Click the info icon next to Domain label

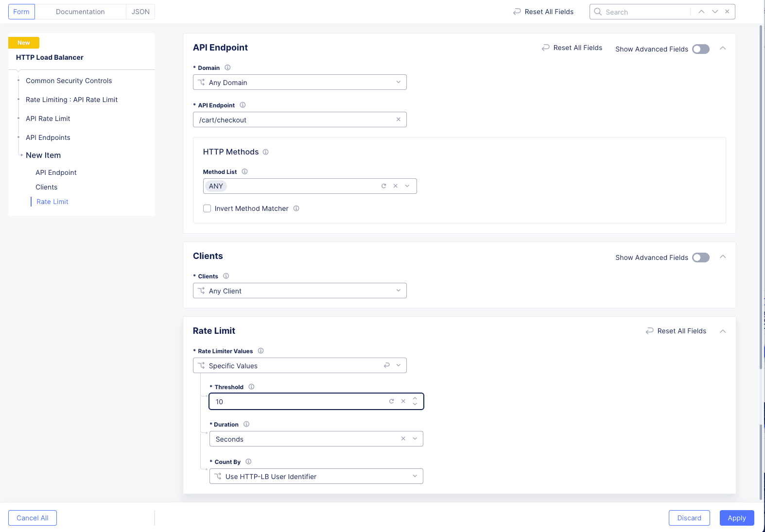[227, 68]
